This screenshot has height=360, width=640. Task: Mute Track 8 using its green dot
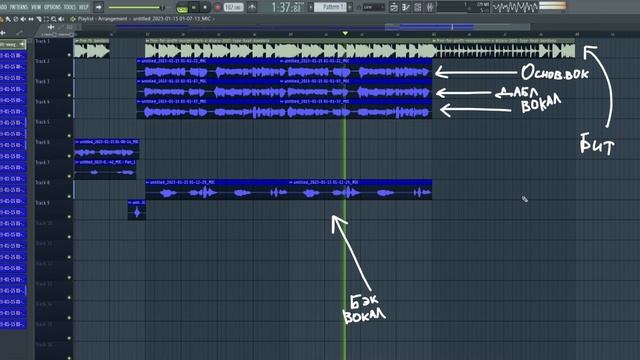click(69, 196)
